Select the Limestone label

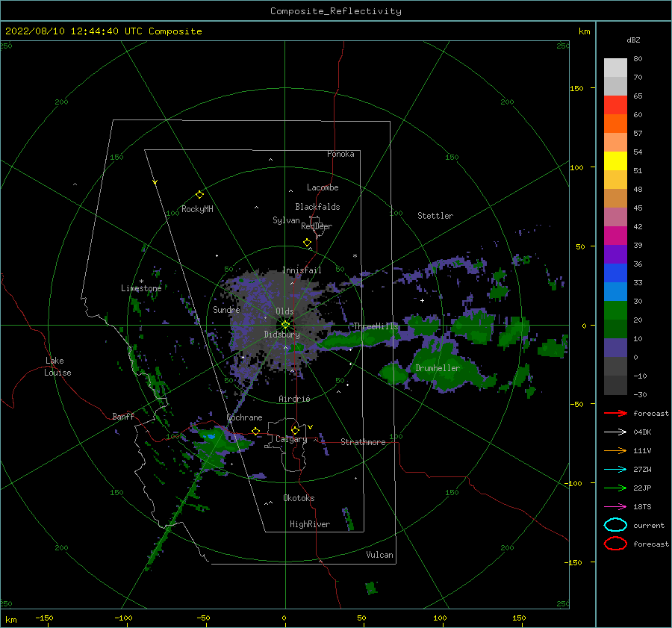point(141,288)
